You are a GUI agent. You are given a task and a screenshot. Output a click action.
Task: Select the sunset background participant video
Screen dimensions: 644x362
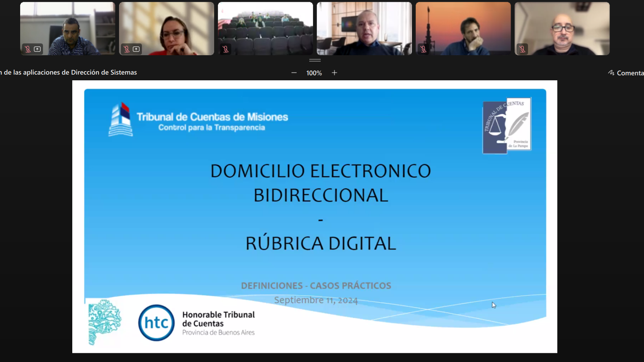point(463,29)
